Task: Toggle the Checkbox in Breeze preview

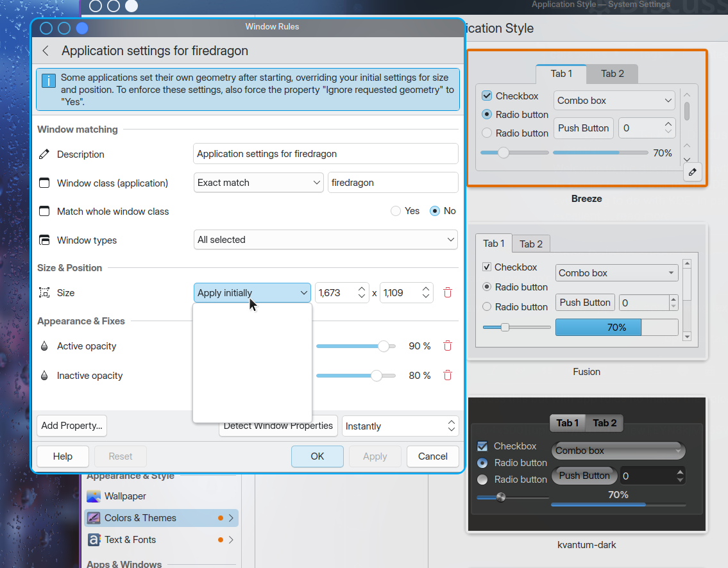Action: pos(487,96)
